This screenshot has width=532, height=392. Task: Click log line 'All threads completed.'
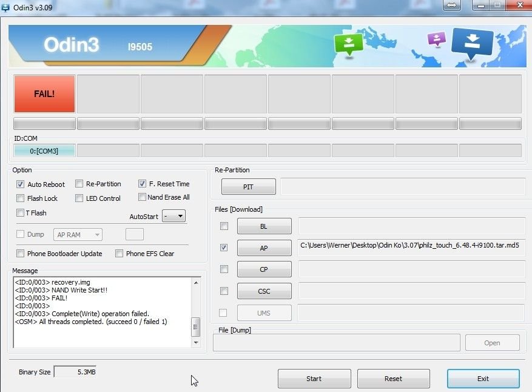click(x=91, y=322)
